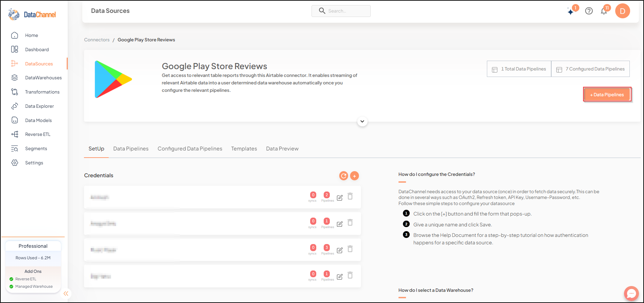Delete the second credential row
This screenshot has height=303, width=644.
[x=350, y=222]
